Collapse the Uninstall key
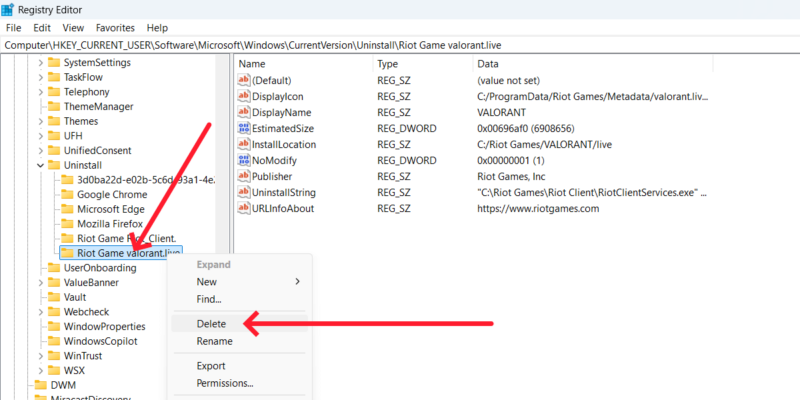Viewport: 800px width, 400px height. [41, 165]
